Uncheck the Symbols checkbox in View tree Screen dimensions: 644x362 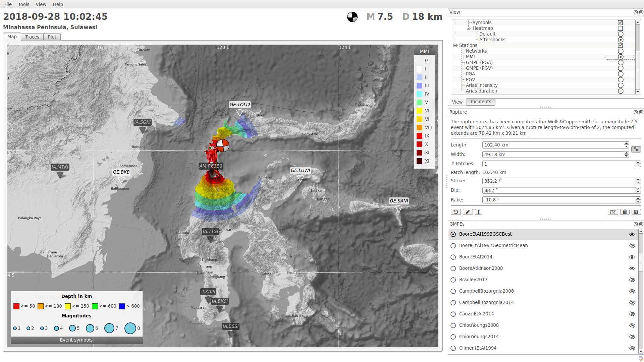621,23
